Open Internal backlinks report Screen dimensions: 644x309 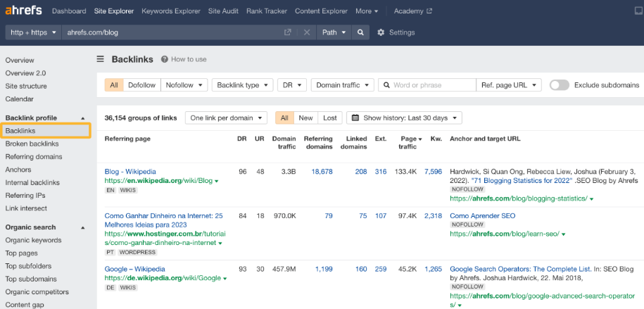point(32,182)
